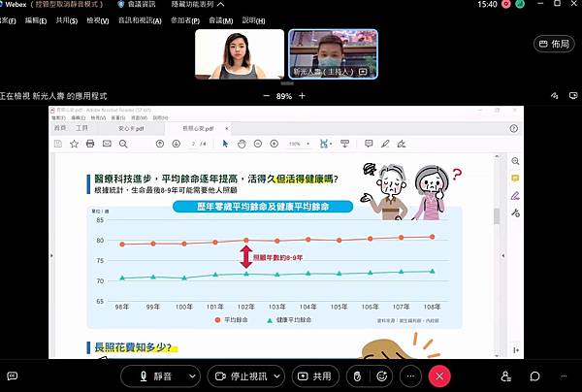Open the Webex participants panel icon
Image resolution: width=582 pixels, height=392 pixels.
click(x=506, y=376)
